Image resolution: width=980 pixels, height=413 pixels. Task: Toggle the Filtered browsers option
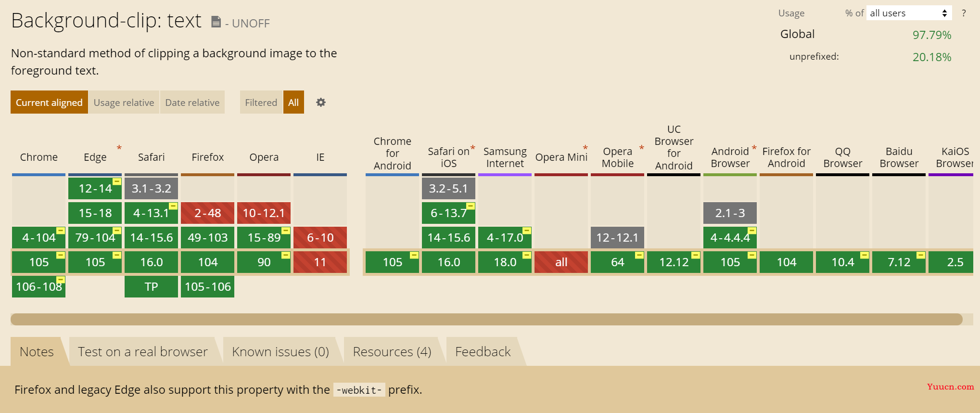point(261,102)
